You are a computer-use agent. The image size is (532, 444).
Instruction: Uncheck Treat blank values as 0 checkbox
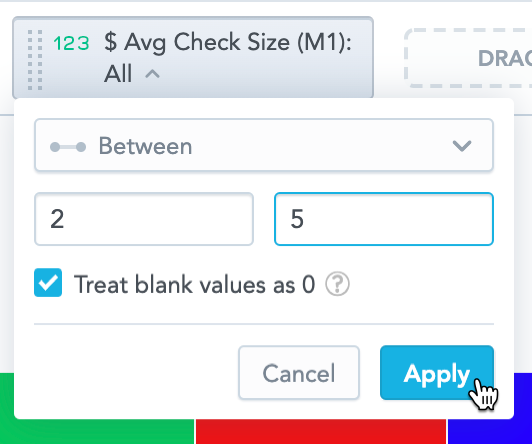click(x=48, y=283)
